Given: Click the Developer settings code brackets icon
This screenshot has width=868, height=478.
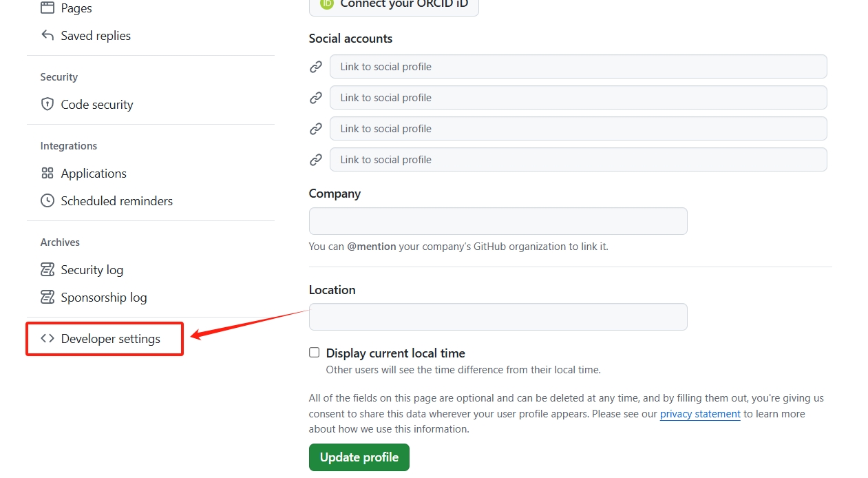Looking at the screenshot, I should [x=47, y=339].
